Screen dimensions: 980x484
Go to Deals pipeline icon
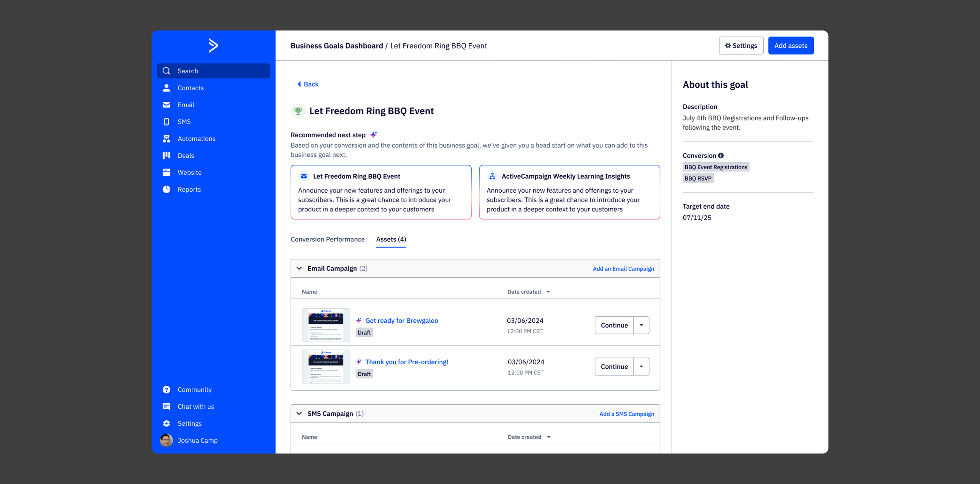166,156
